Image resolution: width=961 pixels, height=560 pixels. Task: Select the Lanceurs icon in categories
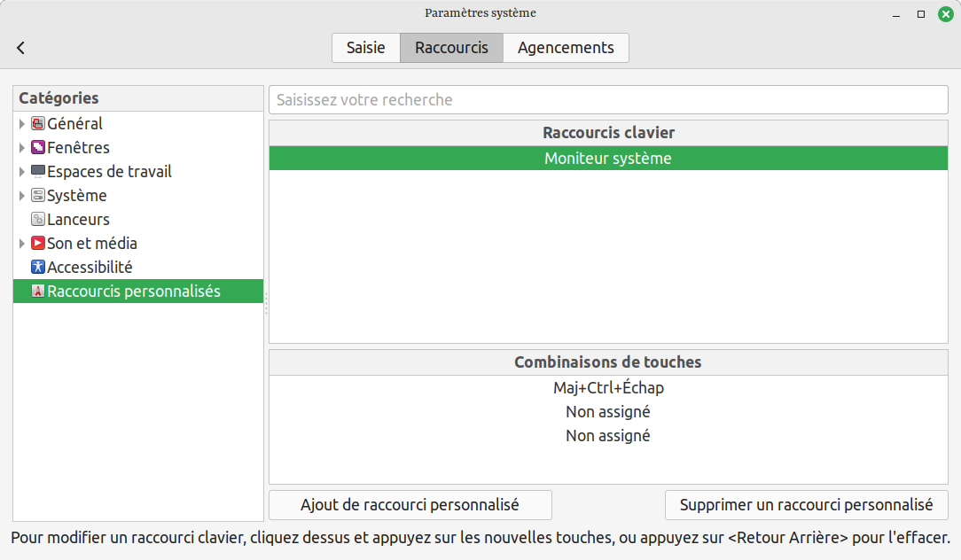[x=38, y=220]
